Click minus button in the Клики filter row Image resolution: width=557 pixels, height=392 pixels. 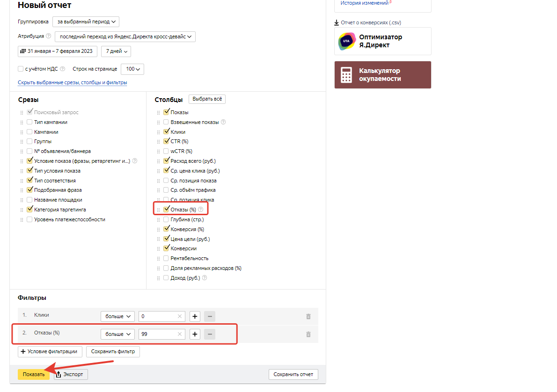210,316
